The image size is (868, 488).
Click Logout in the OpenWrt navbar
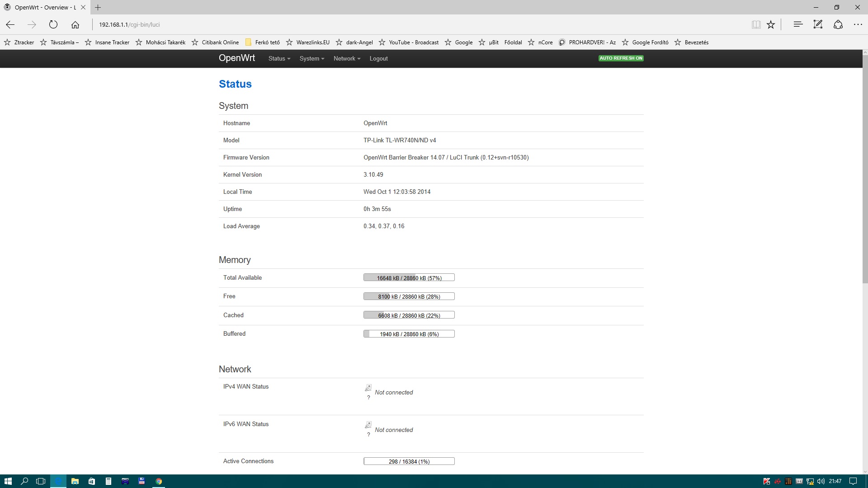[378, 59]
